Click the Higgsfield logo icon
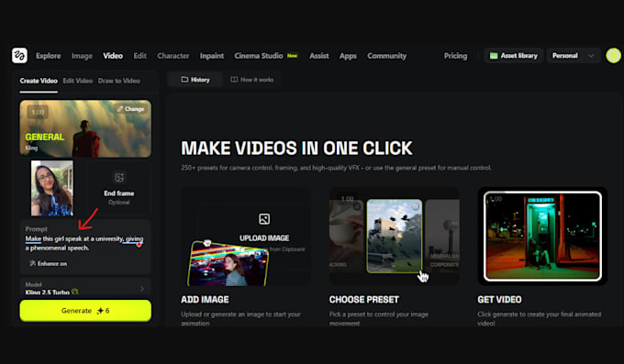The height and width of the screenshot is (364, 624). pos(19,56)
